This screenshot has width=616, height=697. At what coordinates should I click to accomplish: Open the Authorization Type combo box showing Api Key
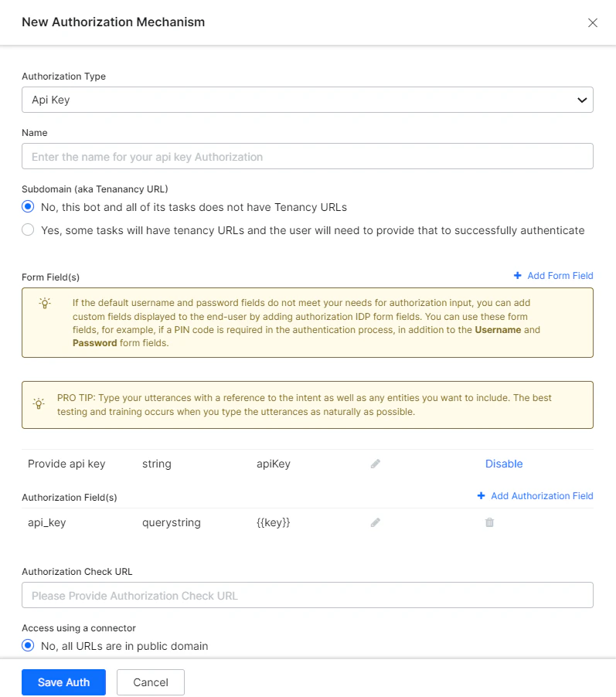coord(308,100)
